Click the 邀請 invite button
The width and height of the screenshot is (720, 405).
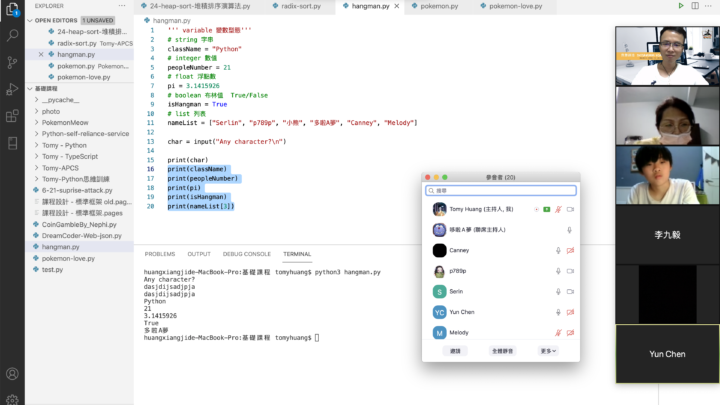(x=455, y=351)
